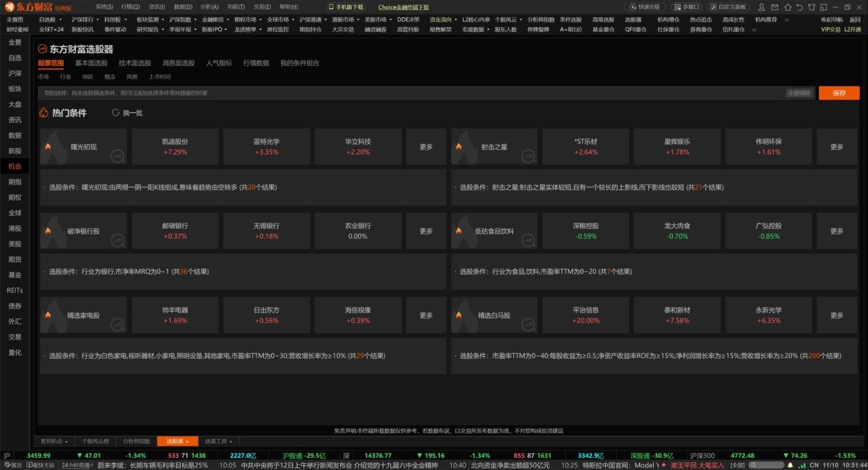Viewport: 868px width, 470px height.
Task: Click magnifier icon on 射击之星 card
Action: [528, 157]
